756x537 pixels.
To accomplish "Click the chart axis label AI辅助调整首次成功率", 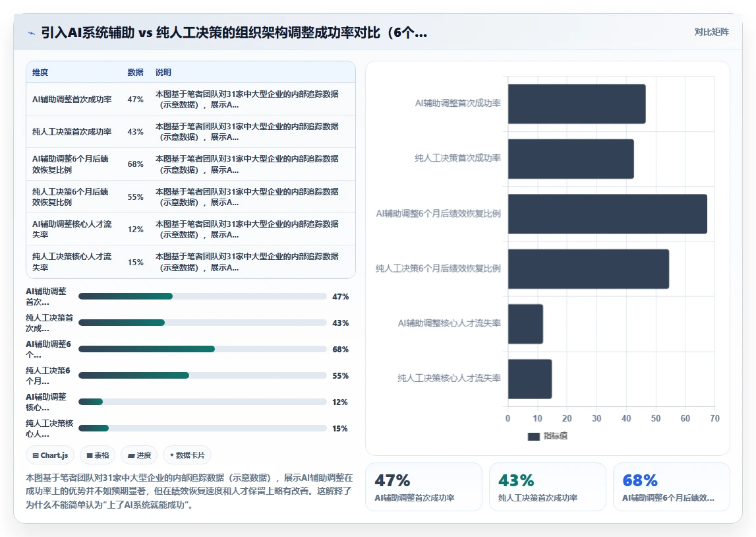I will tap(457, 104).
